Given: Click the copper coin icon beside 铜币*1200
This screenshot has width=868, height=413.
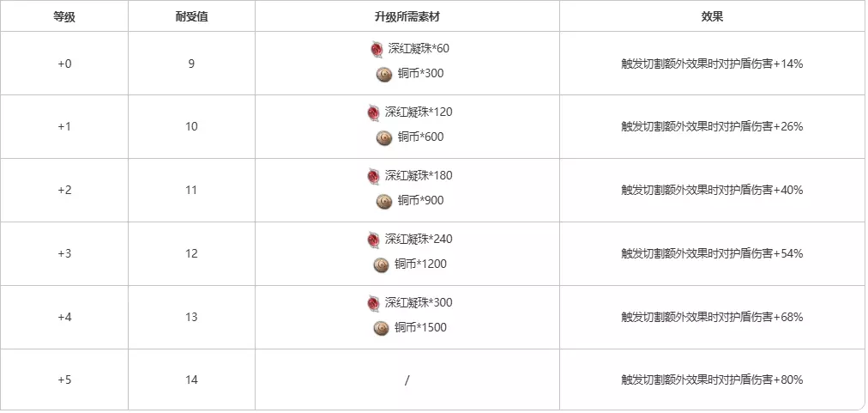Looking at the screenshot, I should pos(382,264).
